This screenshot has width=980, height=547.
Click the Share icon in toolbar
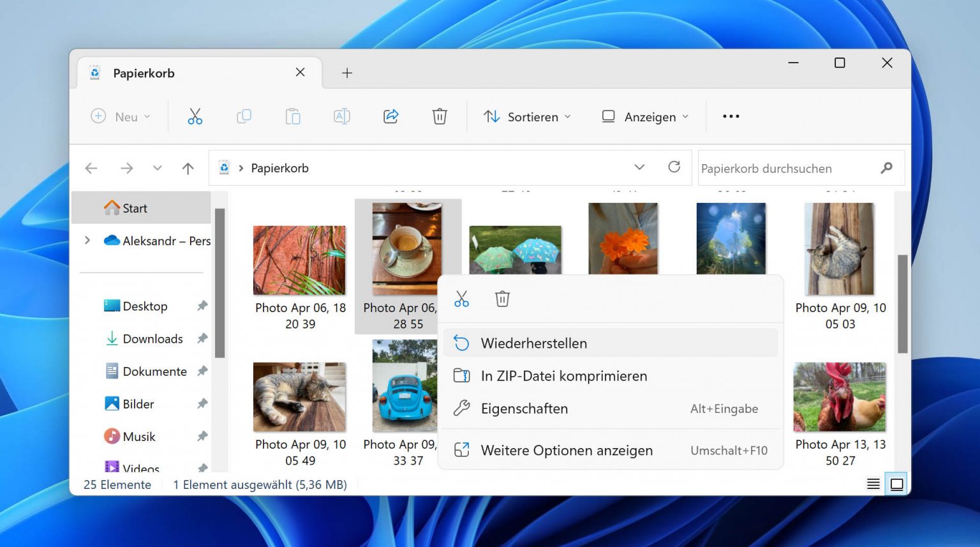(x=390, y=117)
